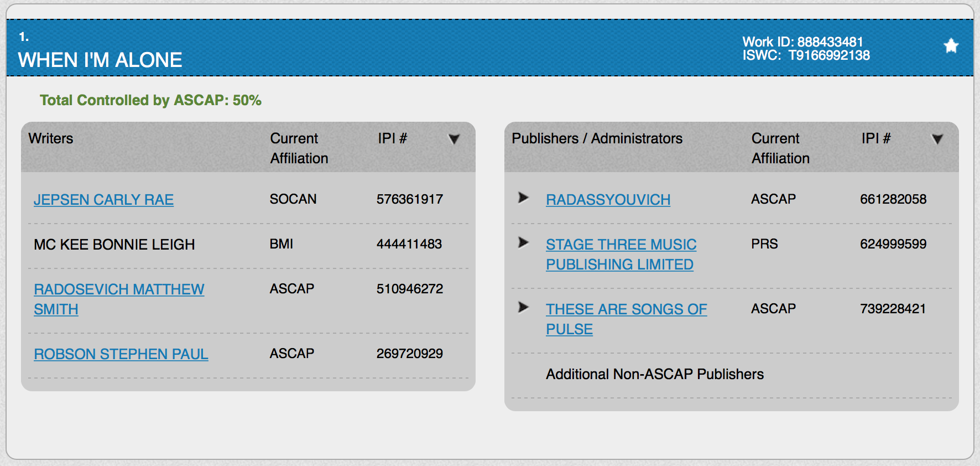Screen dimensions: 980x466
Task: Open the JEPSEN CARLY RAE writer link
Action: coord(103,200)
